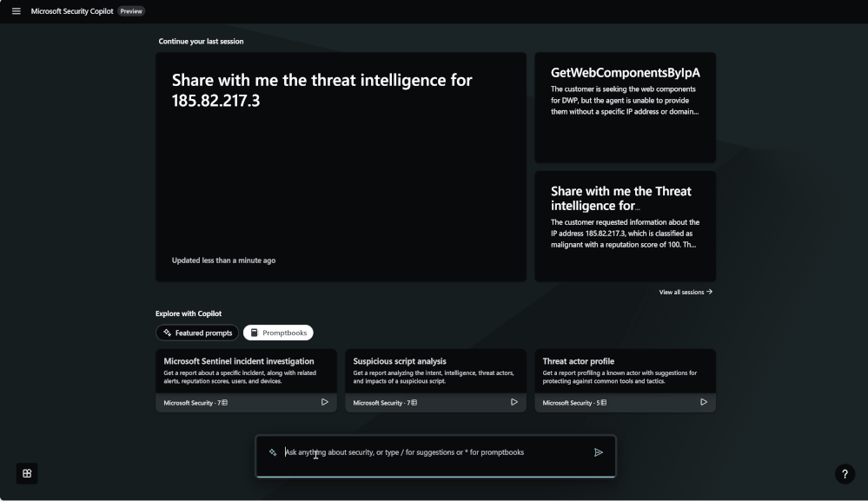Click the book icon on the Promptbooks tab
The height and width of the screenshot is (501, 868).
pyautogui.click(x=254, y=333)
